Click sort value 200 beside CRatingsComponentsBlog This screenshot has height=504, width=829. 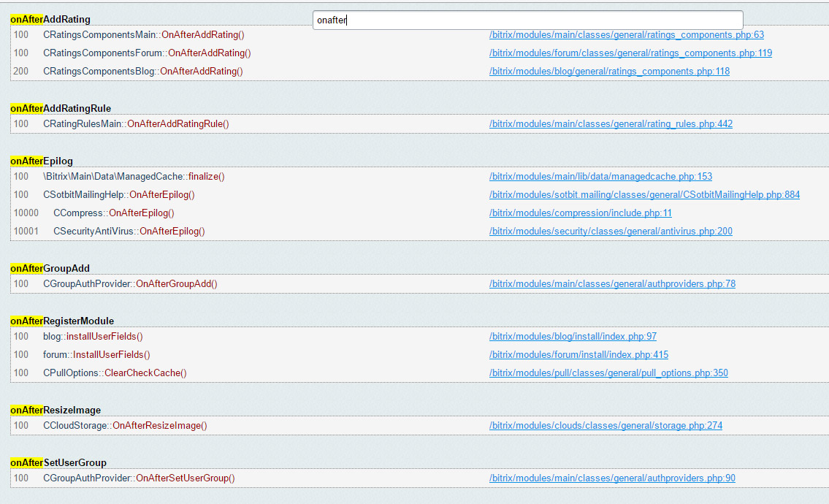[x=21, y=72]
